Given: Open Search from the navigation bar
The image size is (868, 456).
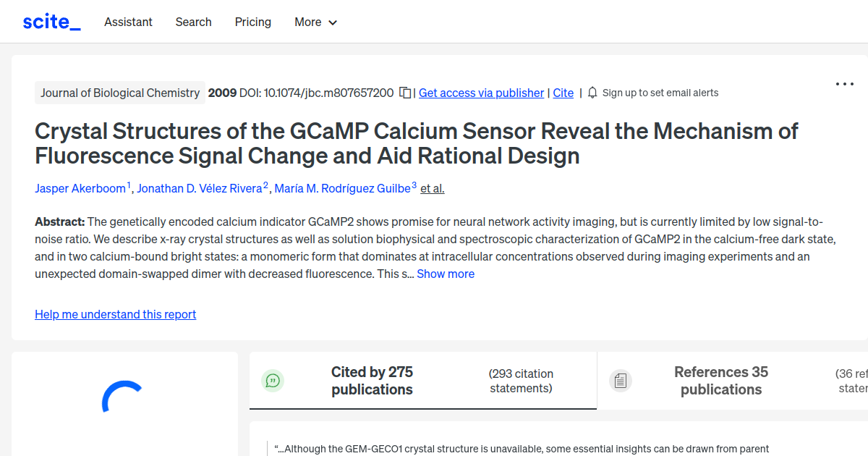Looking at the screenshot, I should (193, 22).
